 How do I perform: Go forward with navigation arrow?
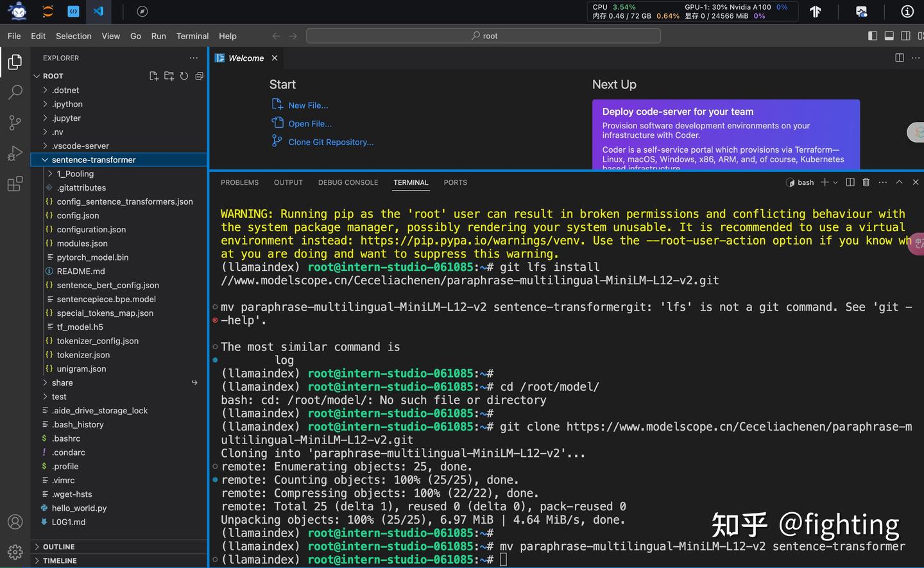[x=293, y=36]
